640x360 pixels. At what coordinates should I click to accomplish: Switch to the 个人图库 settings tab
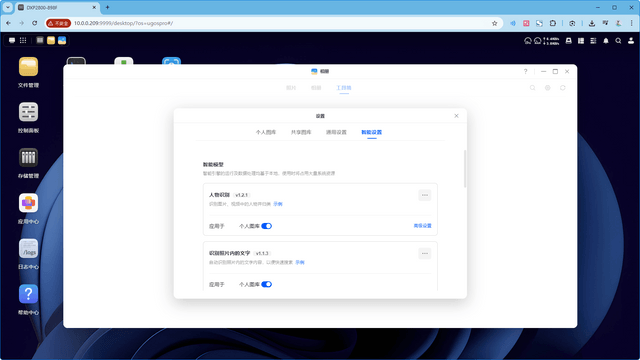coord(266,132)
